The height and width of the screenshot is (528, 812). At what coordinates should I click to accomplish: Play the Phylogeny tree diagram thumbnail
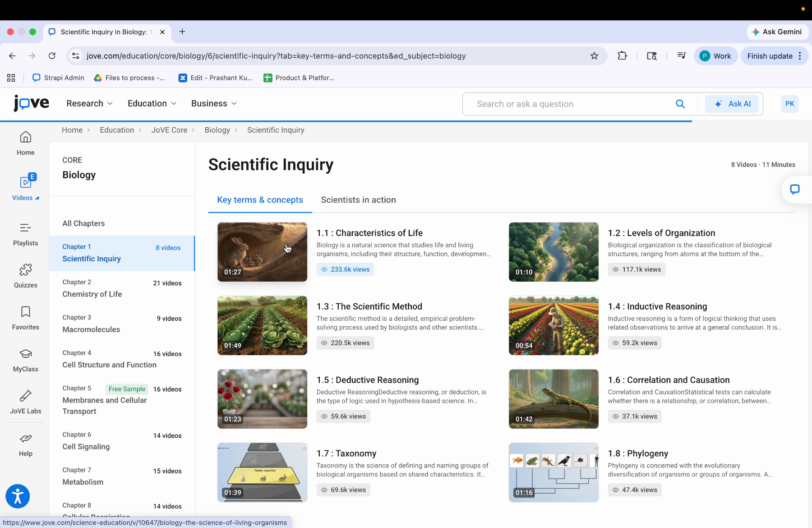[x=554, y=472]
